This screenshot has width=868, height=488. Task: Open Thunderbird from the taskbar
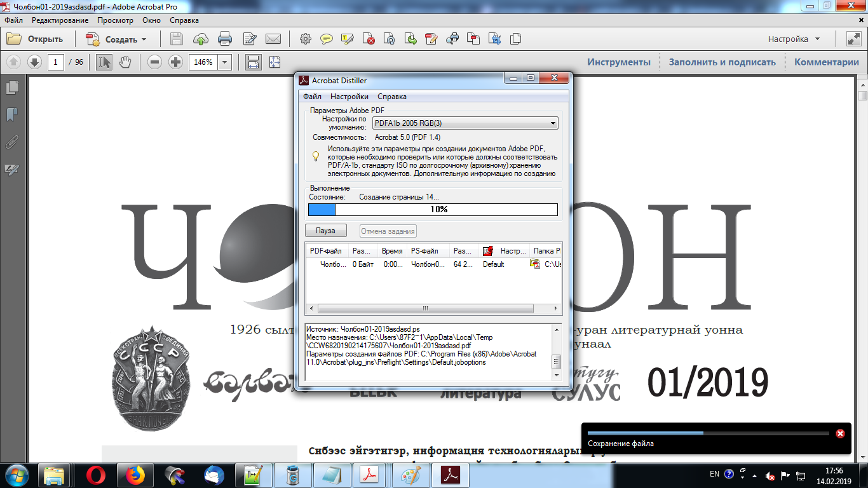(214, 475)
